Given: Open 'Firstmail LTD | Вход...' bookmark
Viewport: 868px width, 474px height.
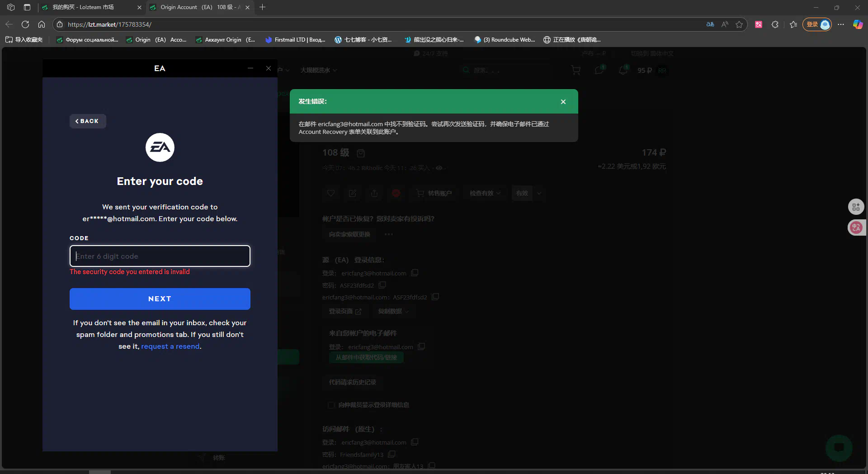Looking at the screenshot, I should click(x=295, y=40).
